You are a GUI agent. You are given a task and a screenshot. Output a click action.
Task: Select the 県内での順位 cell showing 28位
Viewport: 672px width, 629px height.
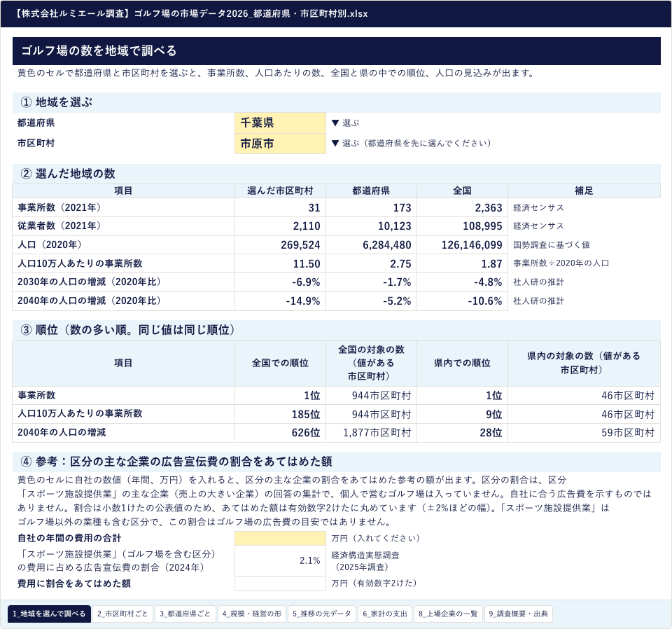tap(462, 433)
